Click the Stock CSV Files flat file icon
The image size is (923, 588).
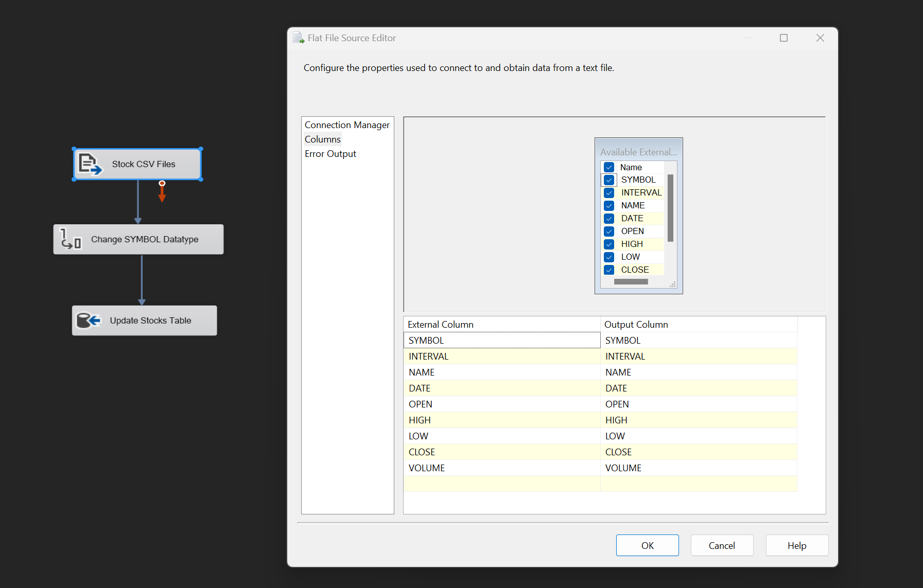[x=90, y=164]
